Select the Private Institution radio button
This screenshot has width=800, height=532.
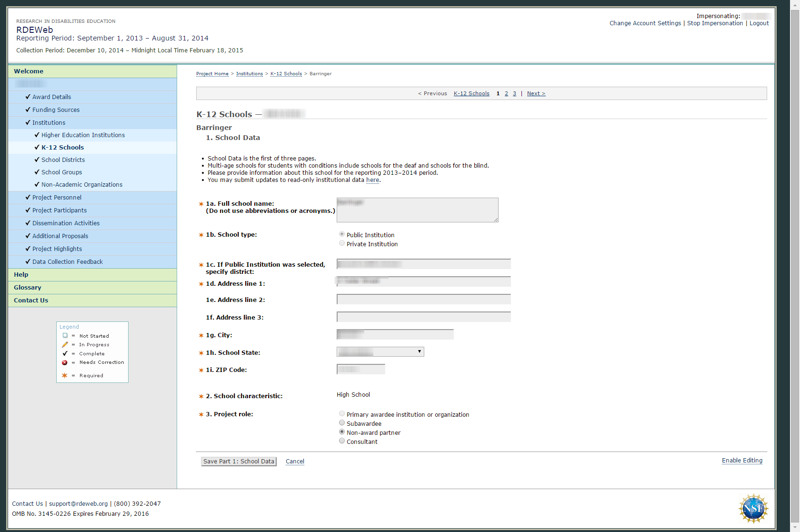coord(342,243)
